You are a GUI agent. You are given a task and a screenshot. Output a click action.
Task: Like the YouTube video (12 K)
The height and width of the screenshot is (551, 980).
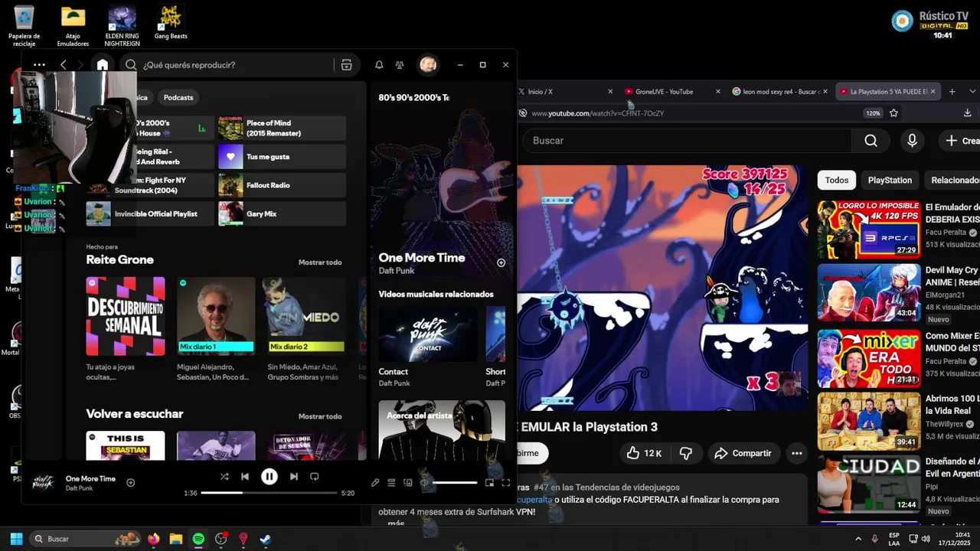645,453
